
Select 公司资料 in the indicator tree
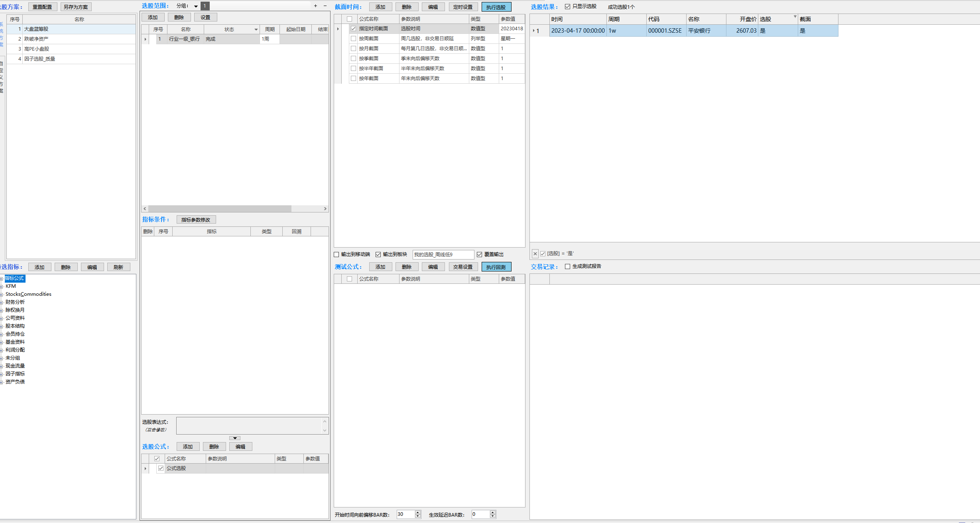[x=15, y=318]
